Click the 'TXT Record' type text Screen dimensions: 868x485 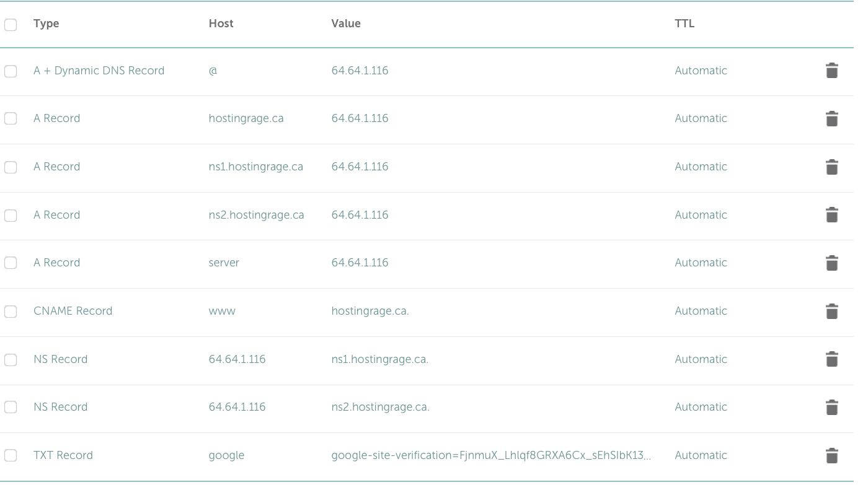[63, 455]
